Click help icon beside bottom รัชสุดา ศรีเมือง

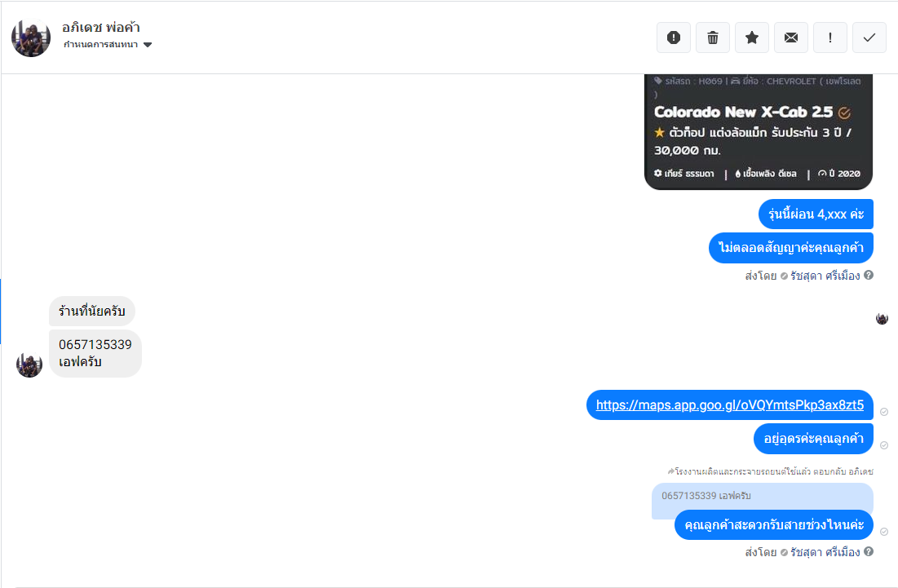(869, 552)
